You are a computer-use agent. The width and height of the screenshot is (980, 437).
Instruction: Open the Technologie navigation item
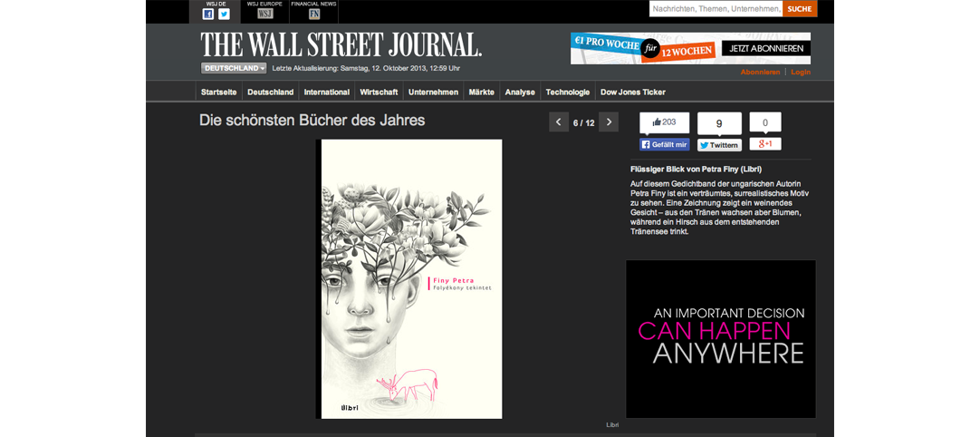tap(568, 92)
